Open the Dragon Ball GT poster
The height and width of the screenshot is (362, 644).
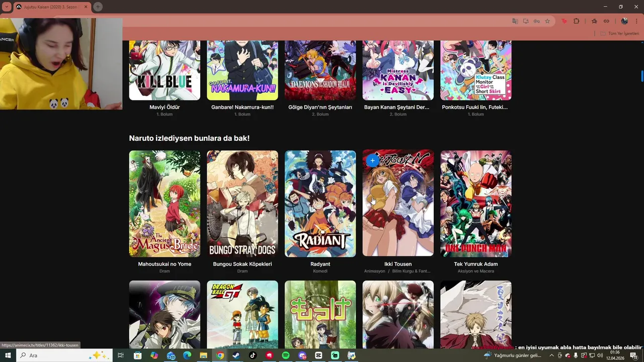tap(243, 314)
